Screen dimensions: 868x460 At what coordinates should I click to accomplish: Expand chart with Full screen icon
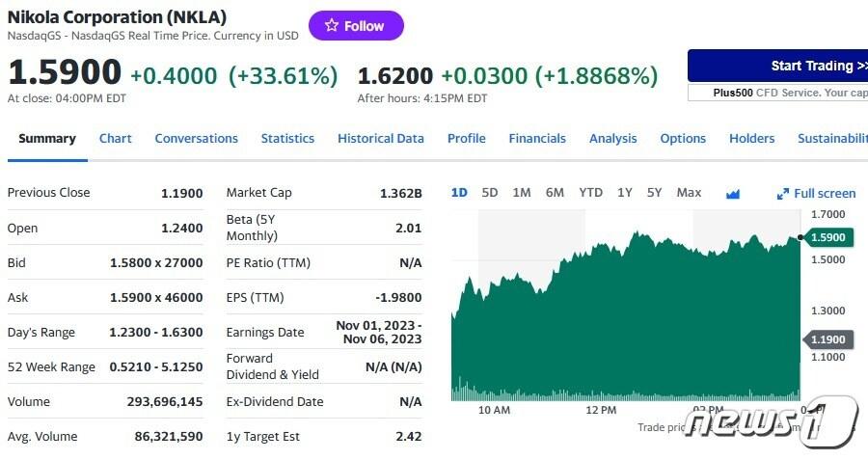pos(816,194)
